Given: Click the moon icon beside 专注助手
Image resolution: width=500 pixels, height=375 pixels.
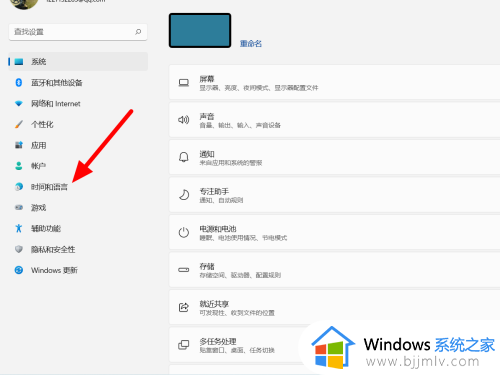Looking at the screenshot, I should click(184, 195).
